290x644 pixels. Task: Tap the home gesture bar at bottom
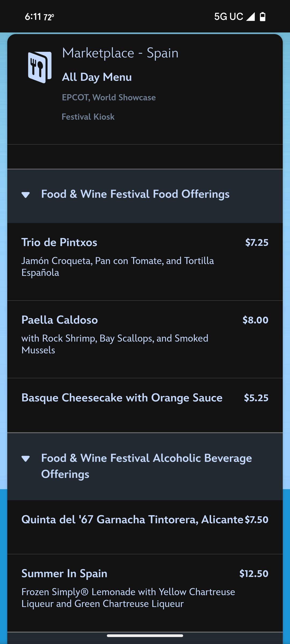coord(145,636)
